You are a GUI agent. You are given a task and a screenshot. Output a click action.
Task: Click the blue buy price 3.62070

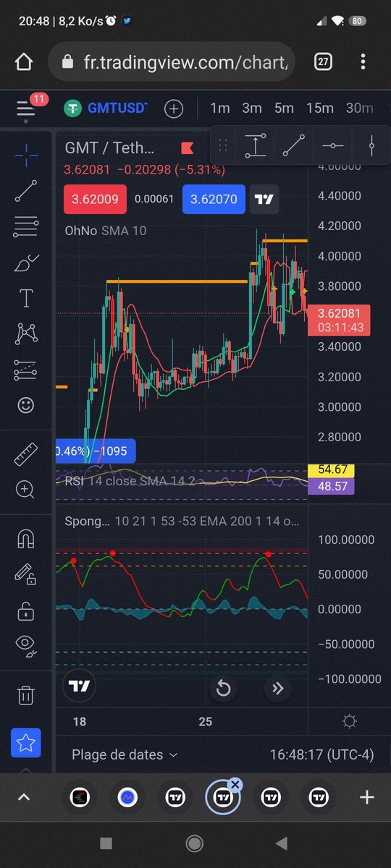pyautogui.click(x=214, y=199)
